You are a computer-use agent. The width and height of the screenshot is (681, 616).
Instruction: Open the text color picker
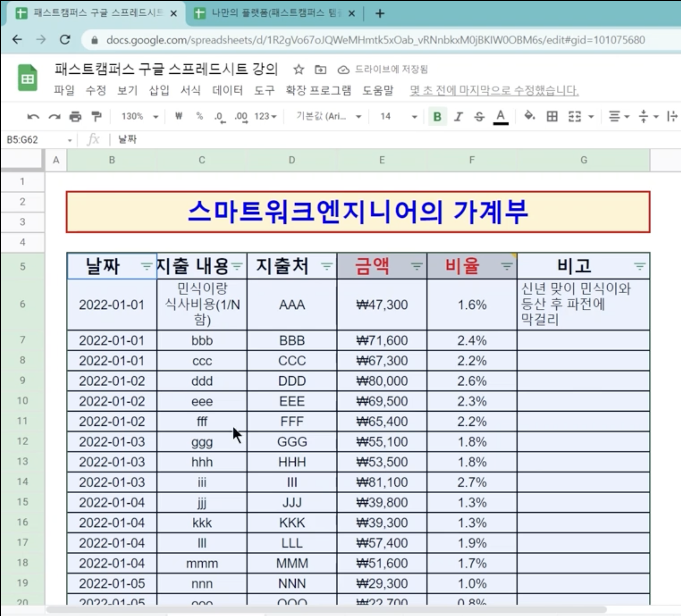(x=501, y=117)
